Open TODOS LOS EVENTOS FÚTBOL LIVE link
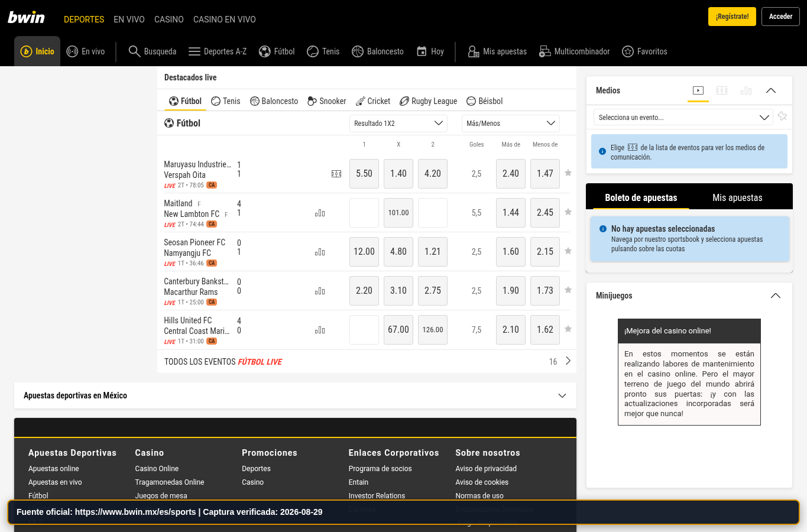The image size is (807, 532). (x=223, y=362)
